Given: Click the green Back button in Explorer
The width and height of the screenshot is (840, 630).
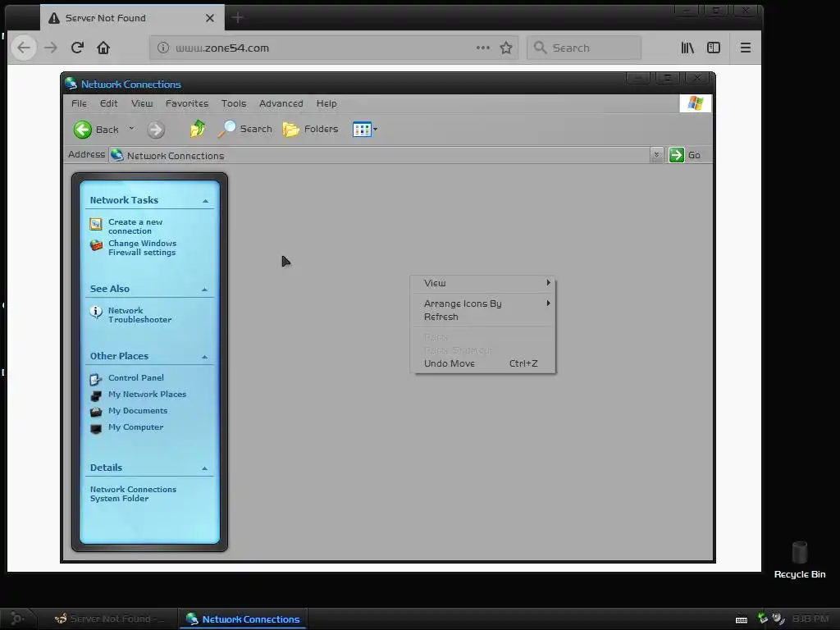Looking at the screenshot, I should click(96, 129).
